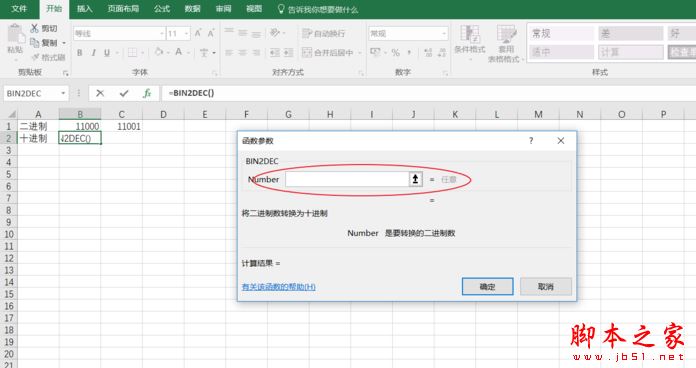Select the Format Painter (格式刷) tool

[x=49, y=57]
